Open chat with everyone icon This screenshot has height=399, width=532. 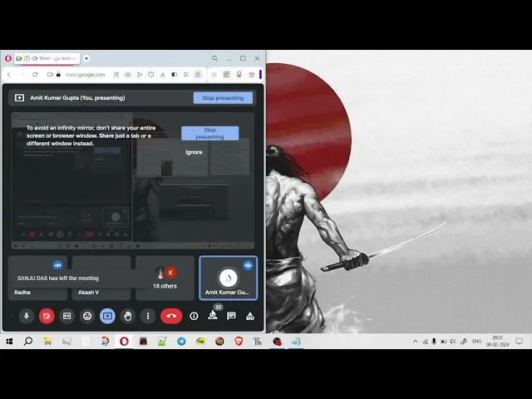(231, 316)
